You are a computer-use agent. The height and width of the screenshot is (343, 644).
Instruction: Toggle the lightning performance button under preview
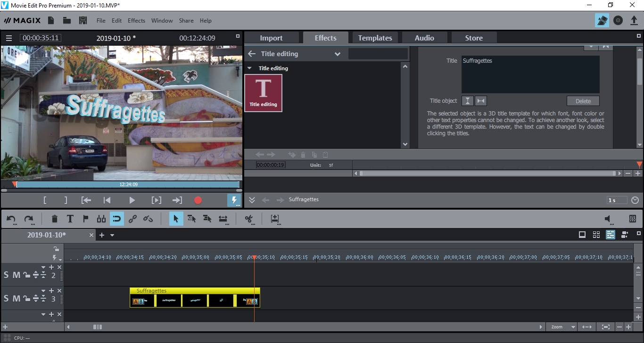(x=234, y=200)
